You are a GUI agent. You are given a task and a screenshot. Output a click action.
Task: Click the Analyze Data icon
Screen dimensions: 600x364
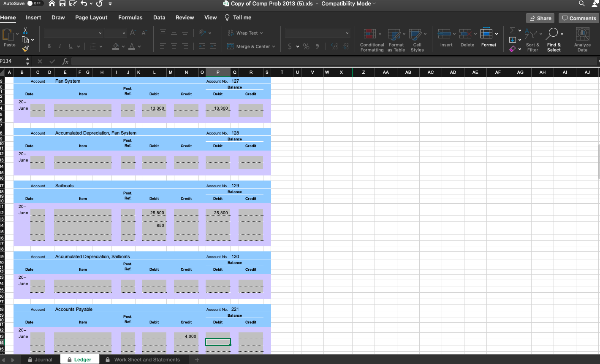582,38
